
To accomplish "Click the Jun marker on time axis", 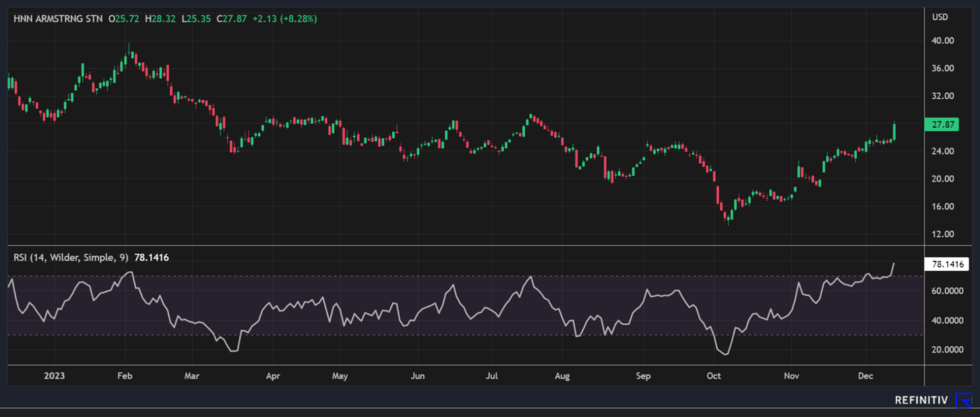I will click(x=418, y=376).
